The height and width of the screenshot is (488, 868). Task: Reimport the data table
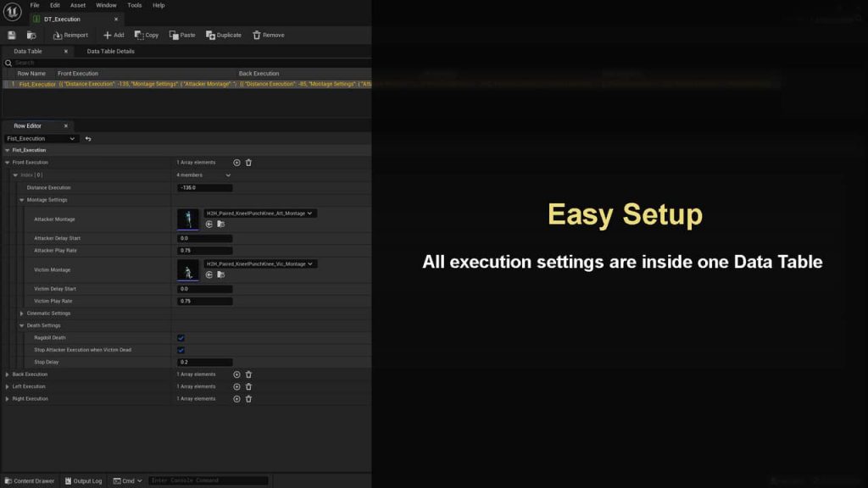[70, 35]
